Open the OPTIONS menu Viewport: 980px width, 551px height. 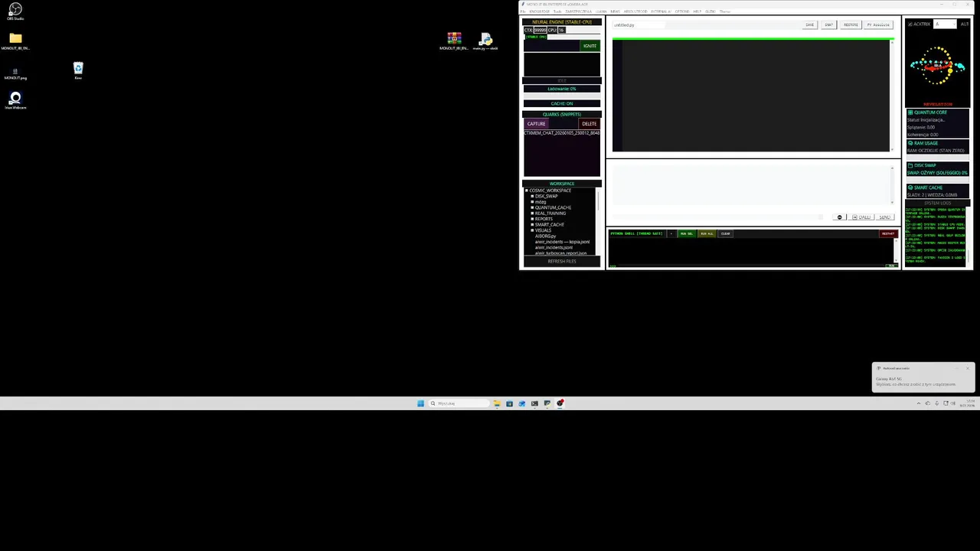[682, 11]
